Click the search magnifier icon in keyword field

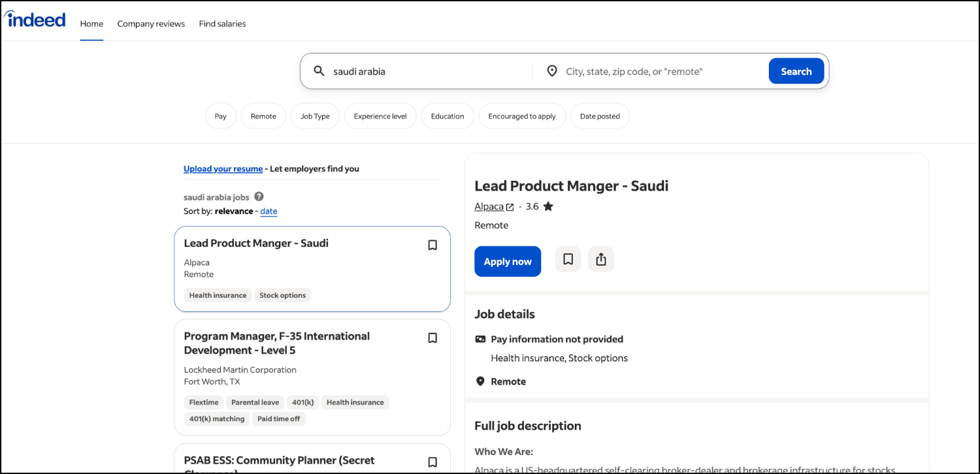(319, 71)
